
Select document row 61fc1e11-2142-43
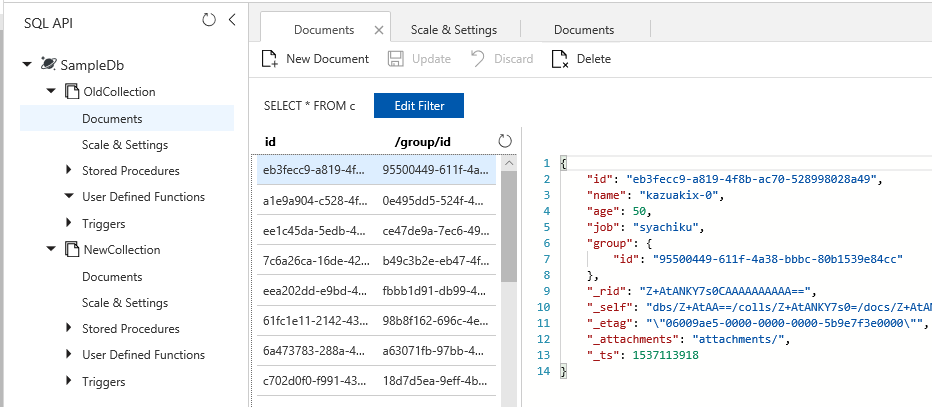376,321
